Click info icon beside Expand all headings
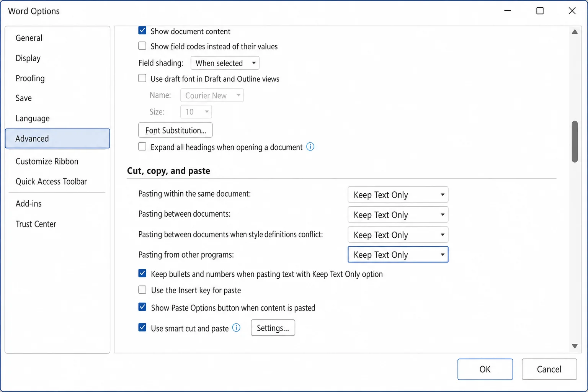588x392 pixels. (x=310, y=147)
